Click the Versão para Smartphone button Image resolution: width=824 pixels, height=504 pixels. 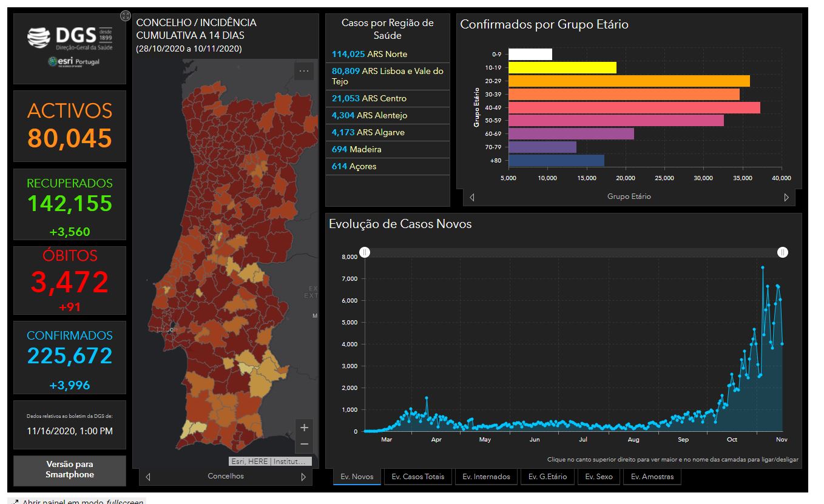70,470
